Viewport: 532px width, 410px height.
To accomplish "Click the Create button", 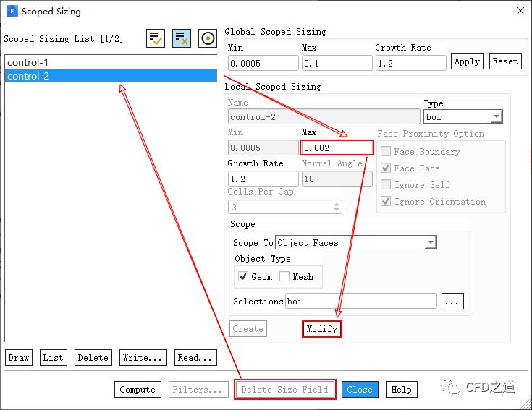I will (x=248, y=329).
